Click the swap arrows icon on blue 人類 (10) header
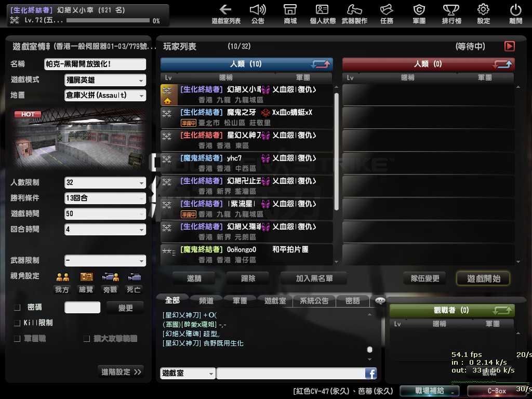Viewport: 532px width, 399px height. click(320, 64)
